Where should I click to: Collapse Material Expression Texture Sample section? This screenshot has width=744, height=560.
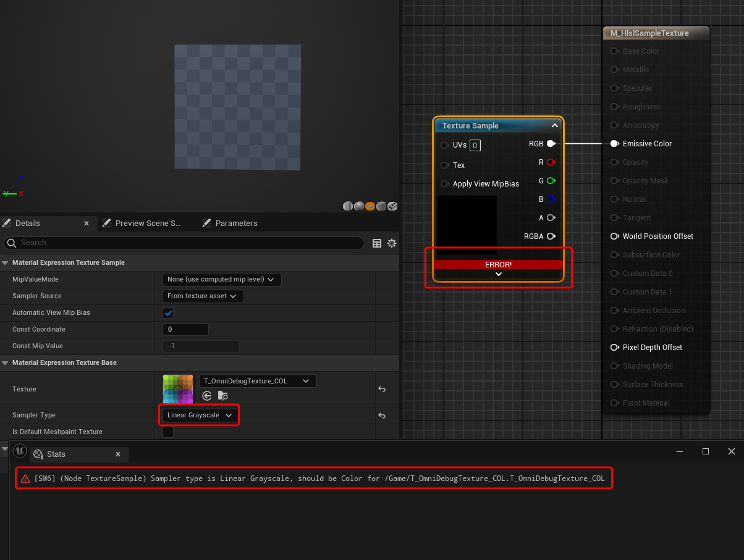click(x=6, y=263)
